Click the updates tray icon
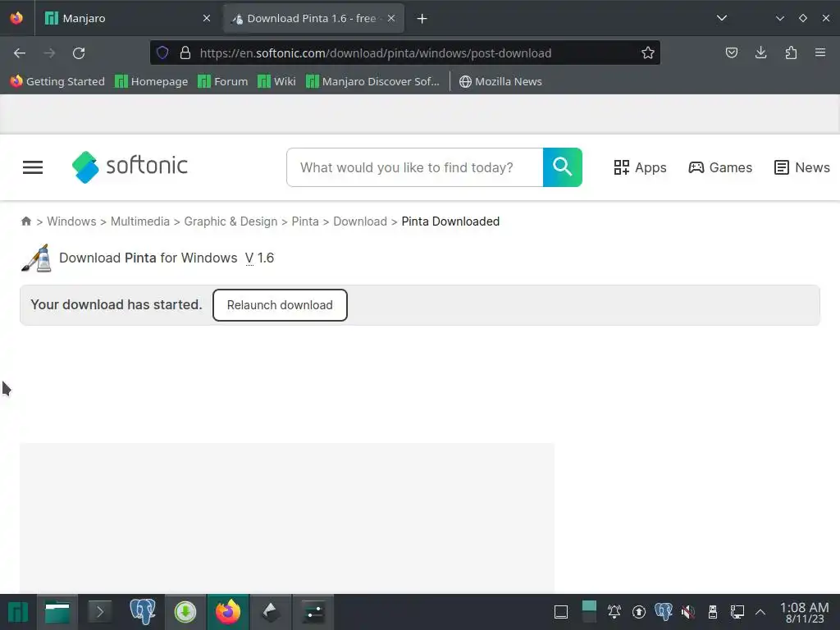The image size is (840, 630). pyautogui.click(x=639, y=612)
